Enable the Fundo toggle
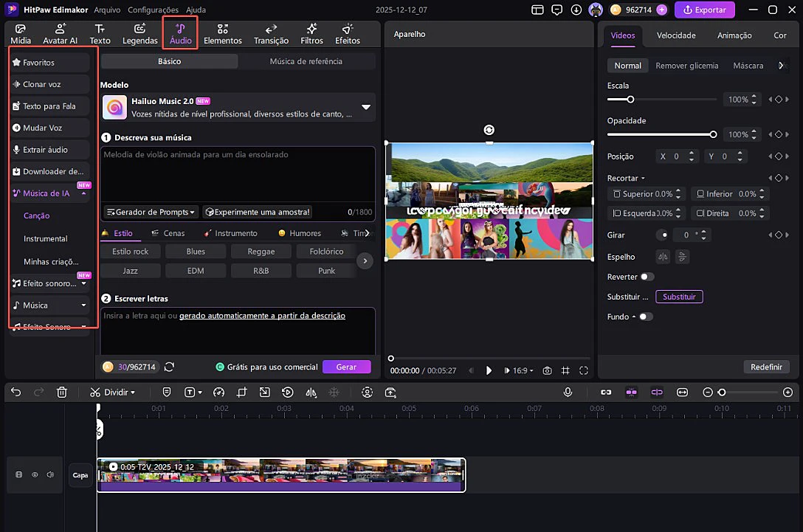 (x=647, y=317)
